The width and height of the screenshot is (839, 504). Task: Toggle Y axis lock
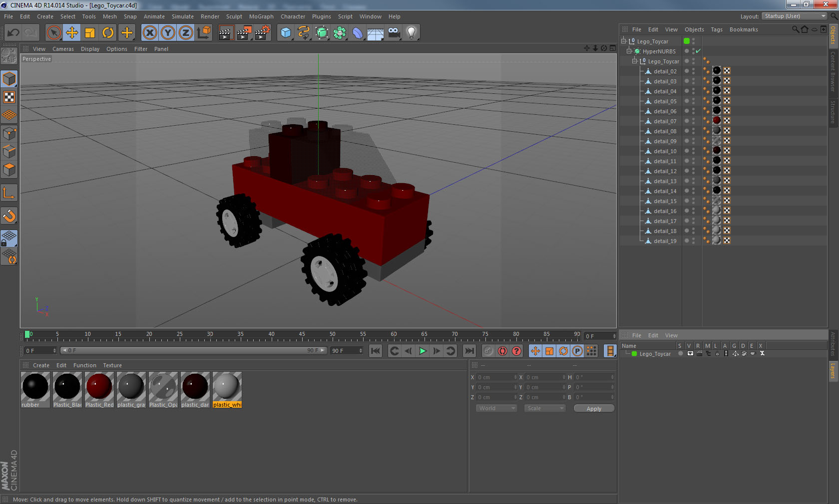tap(168, 33)
